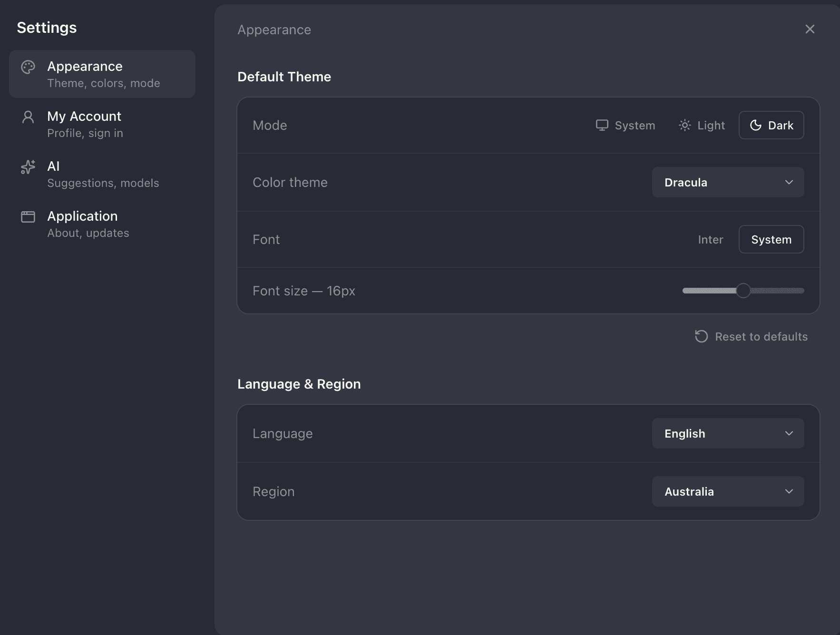Click the AI sparkles icon in sidebar
Image resolution: width=840 pixels, height=635 pixels.
tap(28, 167)
